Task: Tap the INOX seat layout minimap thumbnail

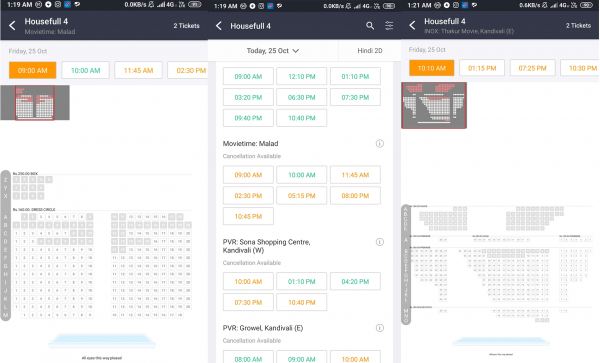Action: point(434,105)
